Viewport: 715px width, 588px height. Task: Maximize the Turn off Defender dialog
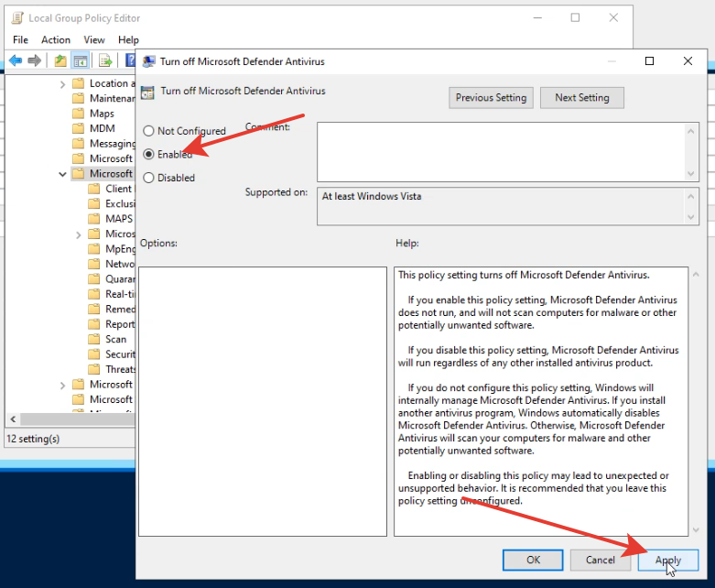[649, 61]
